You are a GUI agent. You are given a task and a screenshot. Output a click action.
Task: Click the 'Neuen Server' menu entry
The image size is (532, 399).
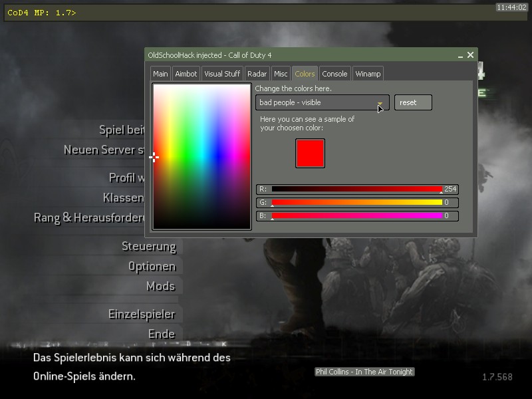(x=104, y=150)
